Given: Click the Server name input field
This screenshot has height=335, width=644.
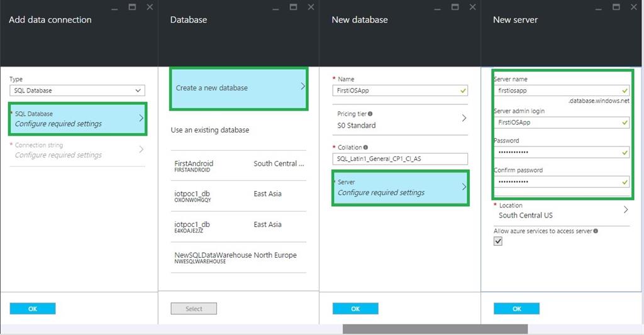Looking at the screenshot, I should pyautogui.click(x=557, y=91).
